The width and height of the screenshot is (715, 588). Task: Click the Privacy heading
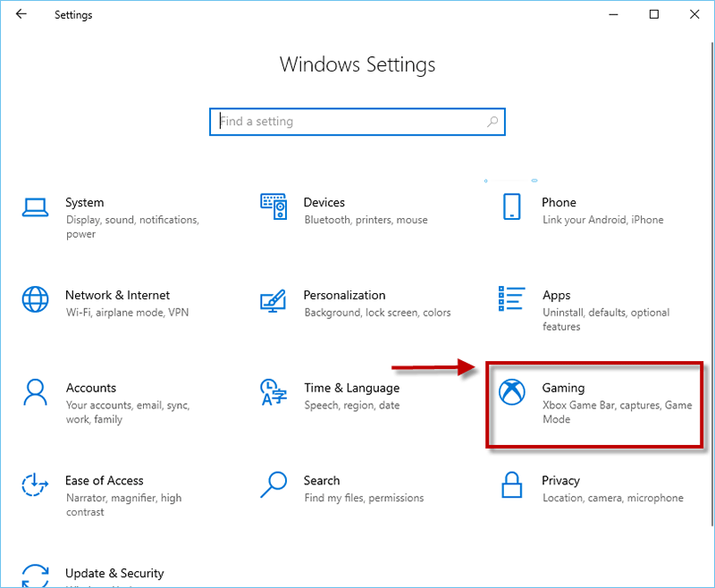(x=560, y=481)
